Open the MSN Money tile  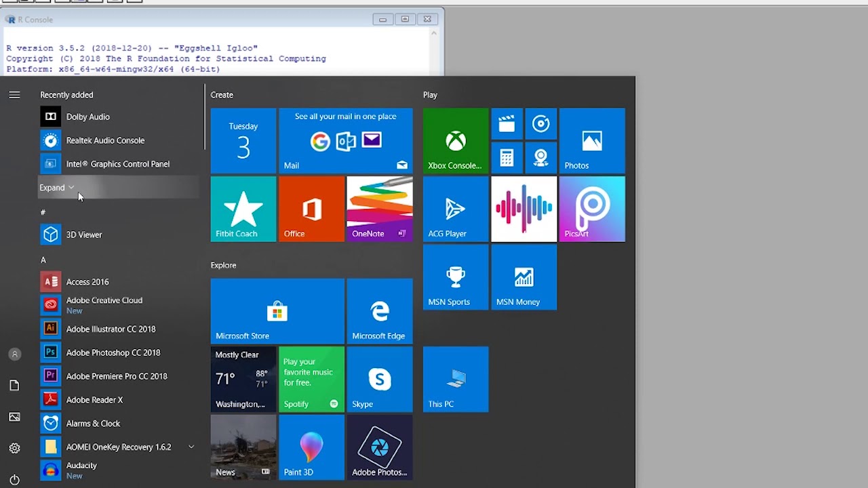click(524, 277)
